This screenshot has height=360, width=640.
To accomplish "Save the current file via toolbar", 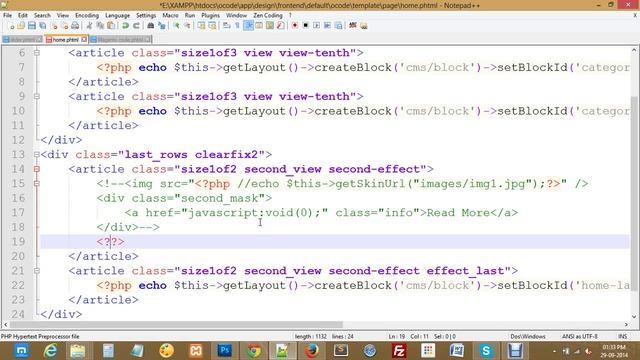I will coord(31,26).
